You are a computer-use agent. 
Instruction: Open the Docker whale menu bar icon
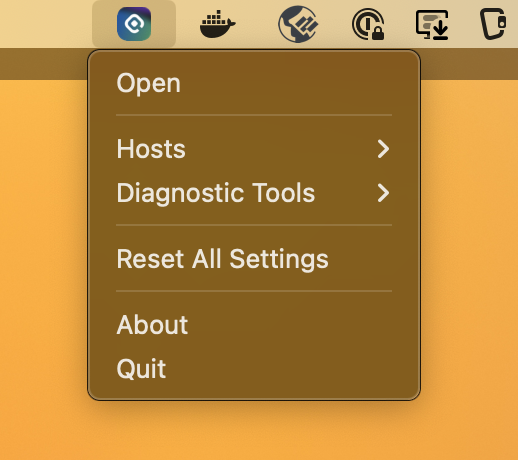[218, 24]
